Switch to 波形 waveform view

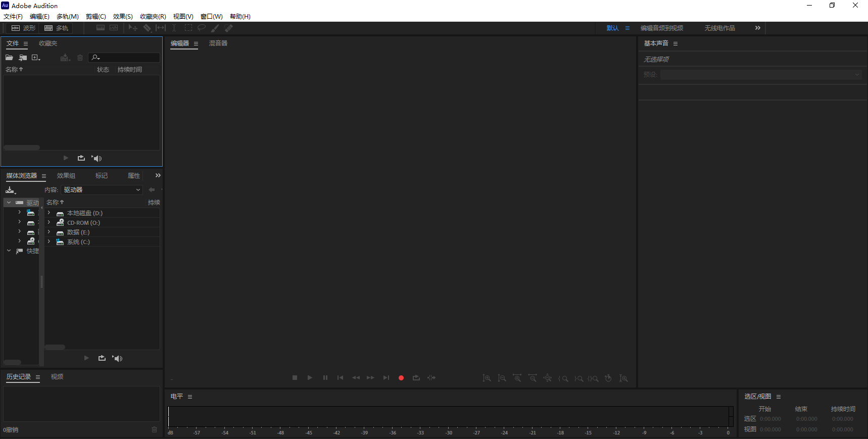24,28
